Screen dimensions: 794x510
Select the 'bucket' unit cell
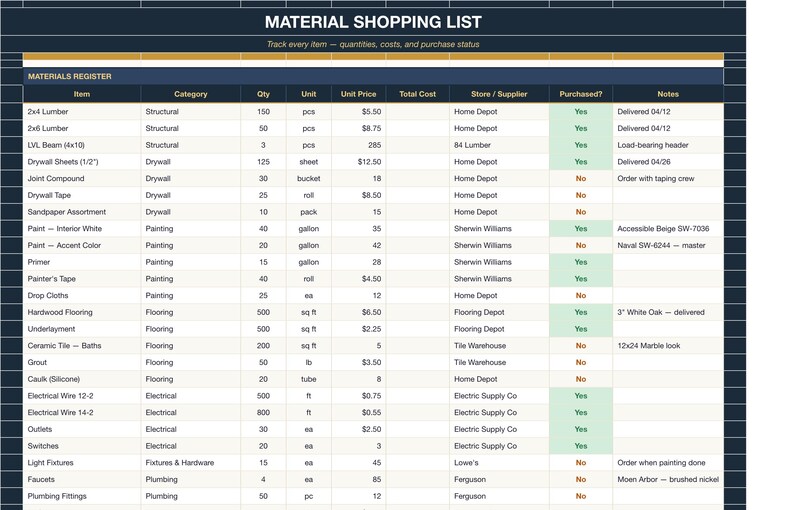coord(309,178)
